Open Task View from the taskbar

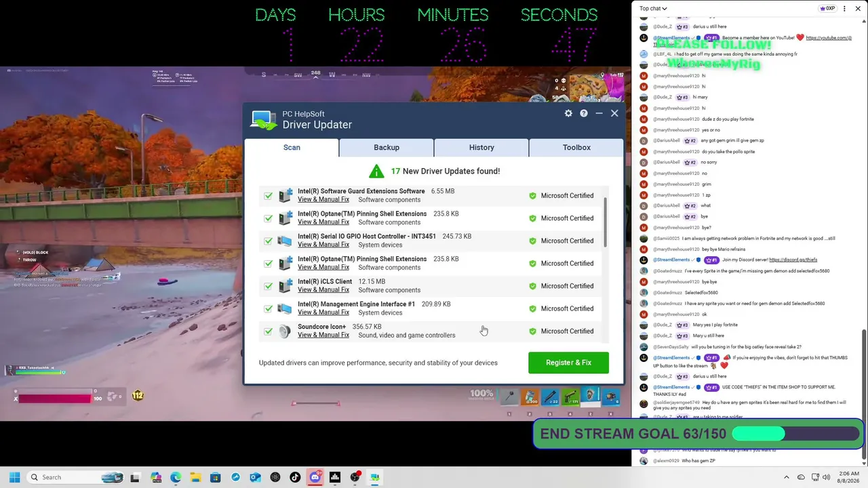135,477
